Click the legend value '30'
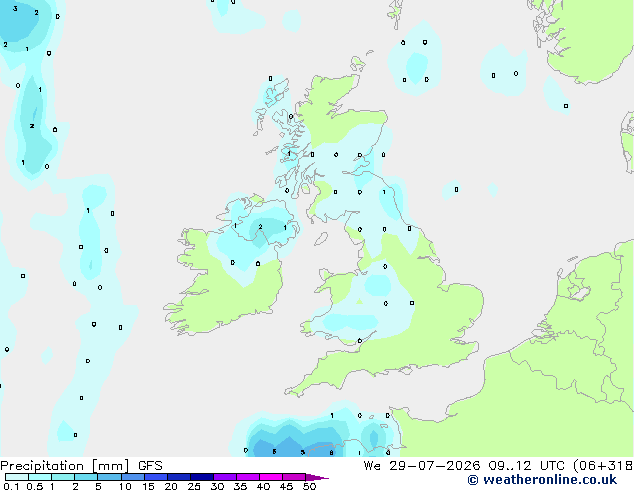The width and height of the screenshot is (634, 490). (x=217, y=486)
